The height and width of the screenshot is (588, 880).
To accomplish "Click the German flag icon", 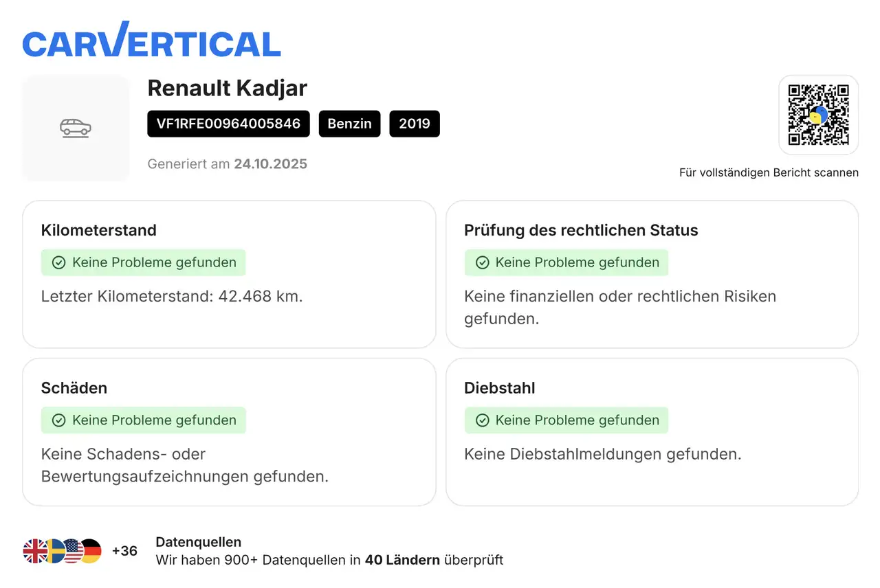I will (x=92, y=551).
